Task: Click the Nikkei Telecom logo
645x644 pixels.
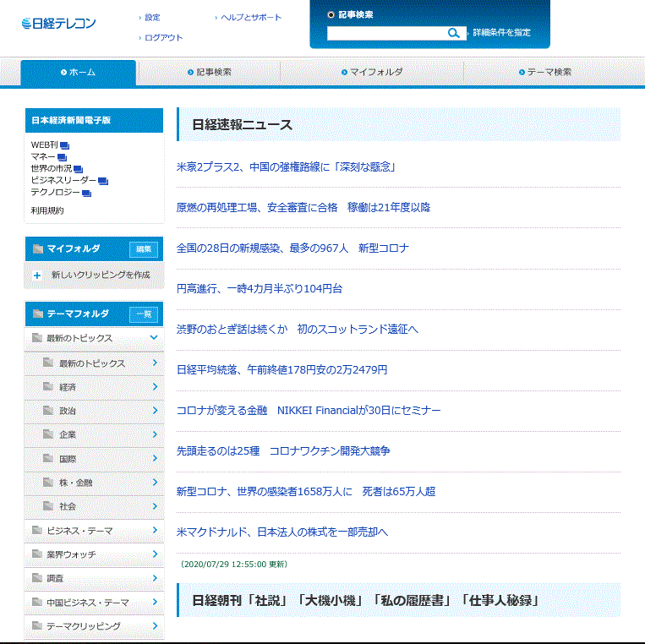Action: pos(59,23)
